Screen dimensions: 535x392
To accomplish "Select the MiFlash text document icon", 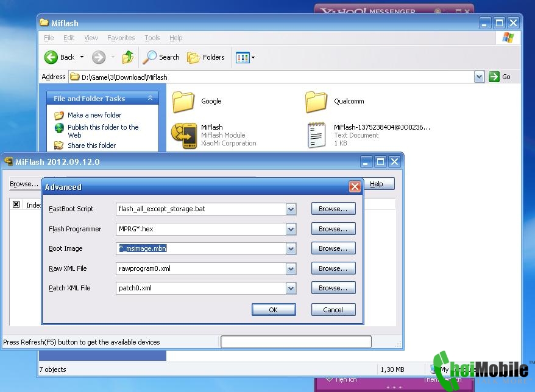I will (316, 135).
